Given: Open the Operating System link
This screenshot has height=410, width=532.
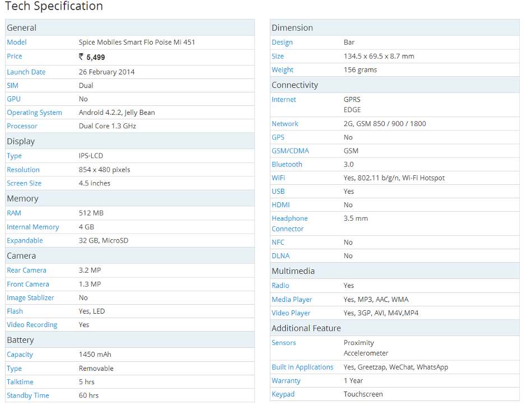Looking at the screenshot, I should [x=34, y=113].
